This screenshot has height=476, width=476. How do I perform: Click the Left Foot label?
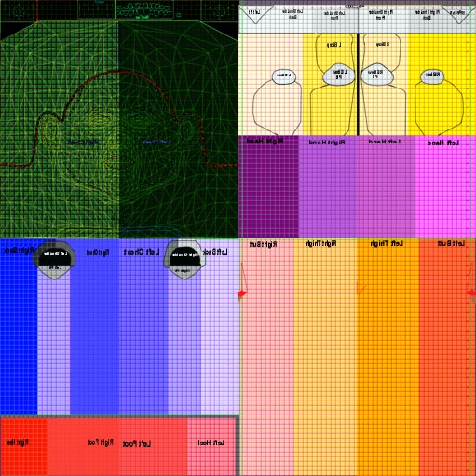137,443
